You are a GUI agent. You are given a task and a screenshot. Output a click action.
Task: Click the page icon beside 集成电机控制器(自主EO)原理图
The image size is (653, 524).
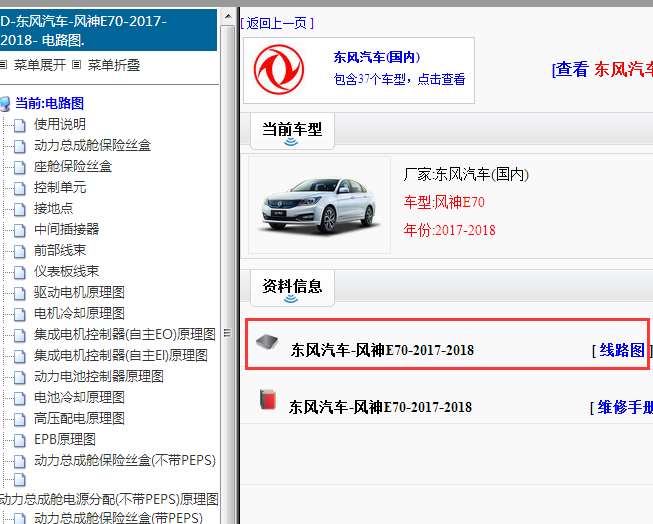pyautogui.click(x=20, y=334)
